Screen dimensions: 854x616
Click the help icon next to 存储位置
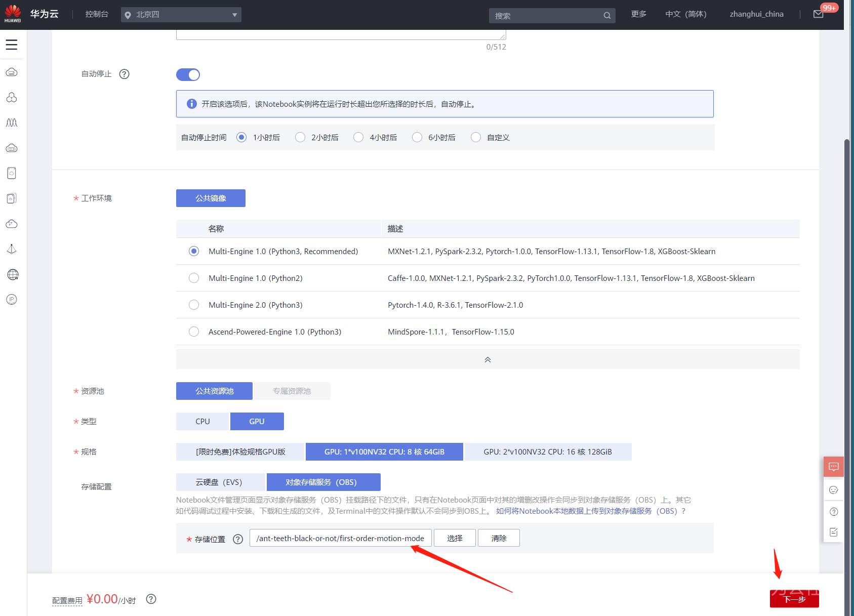point(238,539)
